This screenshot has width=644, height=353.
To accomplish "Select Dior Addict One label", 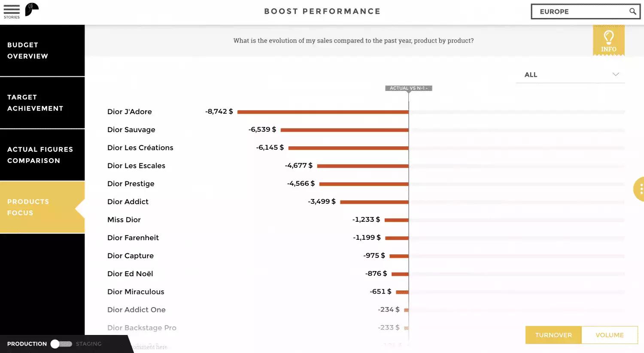I will pos(137,310).
